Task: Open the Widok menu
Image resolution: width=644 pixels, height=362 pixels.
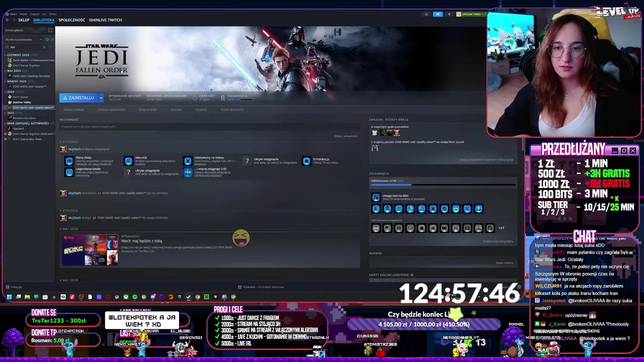Action: tap(23, 14)
